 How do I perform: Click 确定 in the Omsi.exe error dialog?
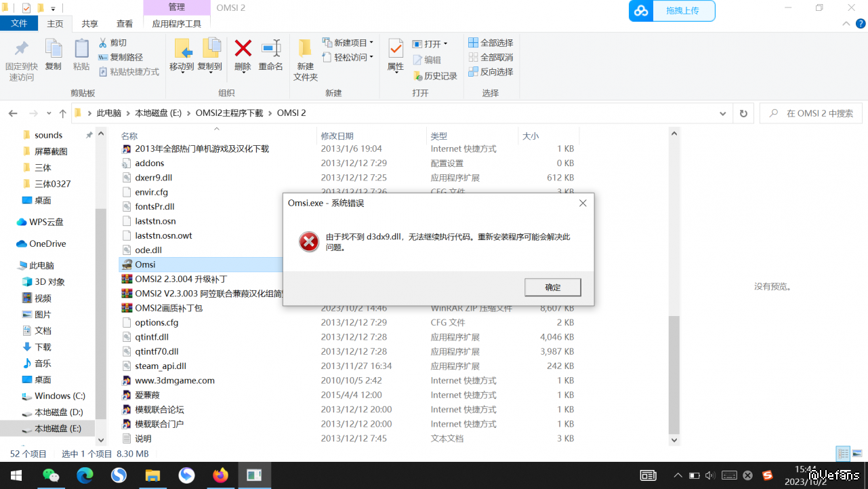(553, 287)
